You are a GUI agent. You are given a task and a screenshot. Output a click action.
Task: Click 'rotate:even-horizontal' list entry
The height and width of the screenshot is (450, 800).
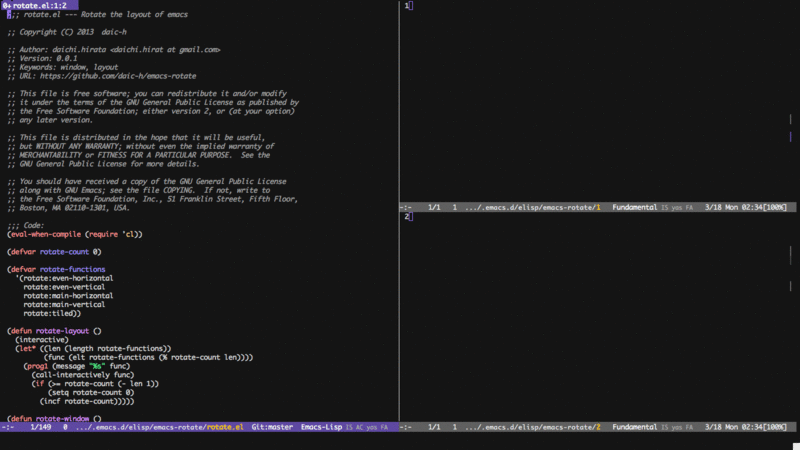point(68,278)
